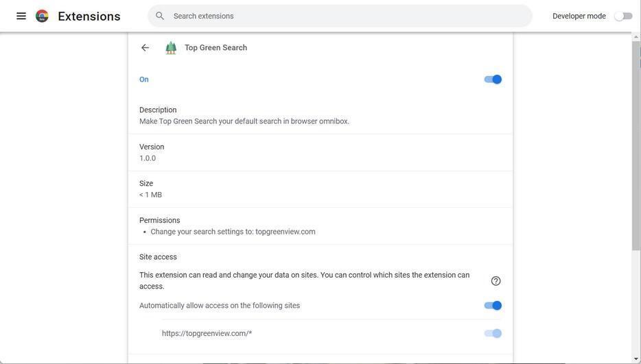
Task: Click the Chrome logo icon
Action: tap(43, 16)
